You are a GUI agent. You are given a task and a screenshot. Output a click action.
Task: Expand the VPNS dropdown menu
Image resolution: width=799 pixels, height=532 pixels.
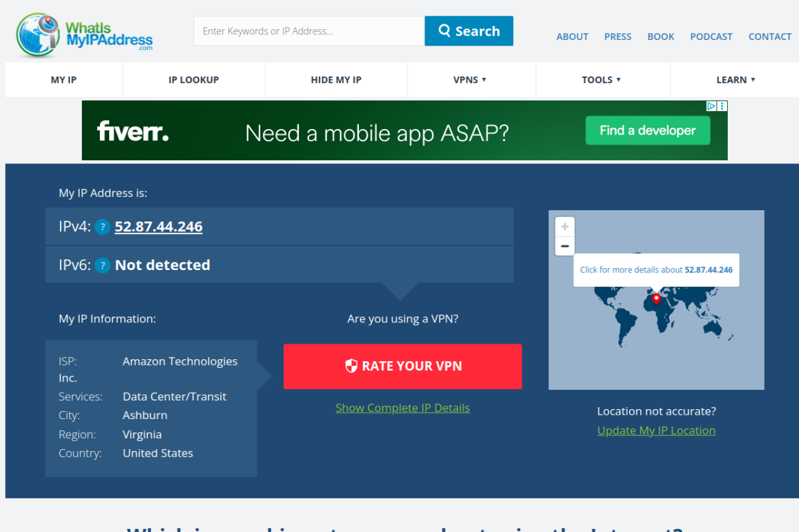coord(471,80)
